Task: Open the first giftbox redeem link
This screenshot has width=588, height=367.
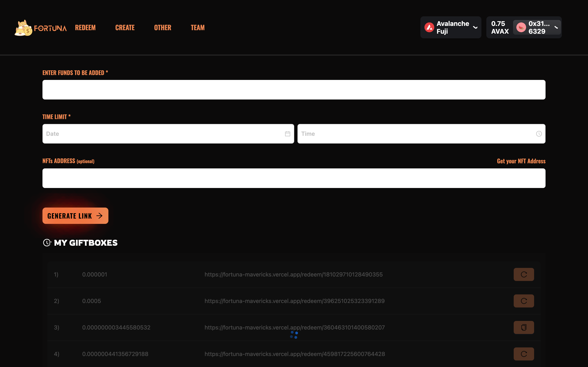Action: [x=293, y=274]
